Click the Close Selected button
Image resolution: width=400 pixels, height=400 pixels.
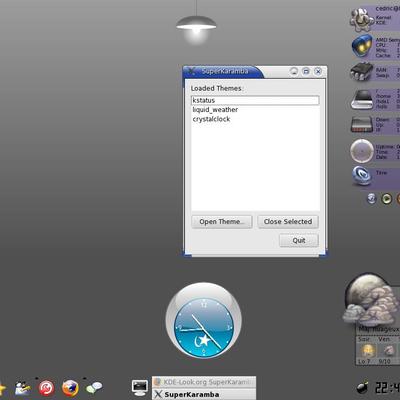pyautogui.click(x=288, y=222)
